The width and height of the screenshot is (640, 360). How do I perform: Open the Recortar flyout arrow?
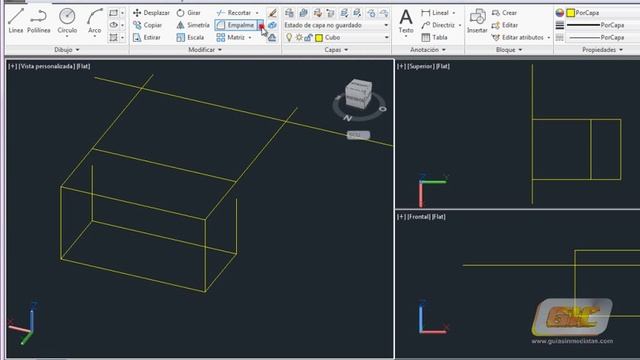(257, 13)
